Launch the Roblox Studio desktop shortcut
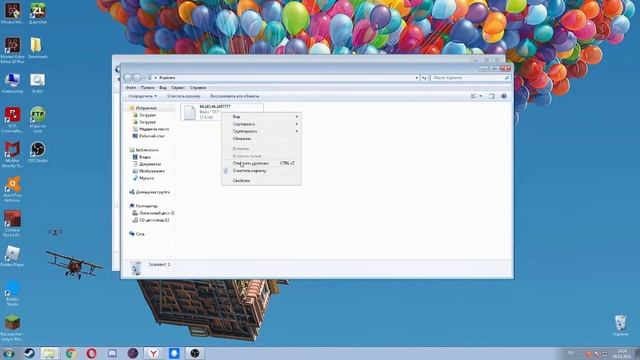 12,293
